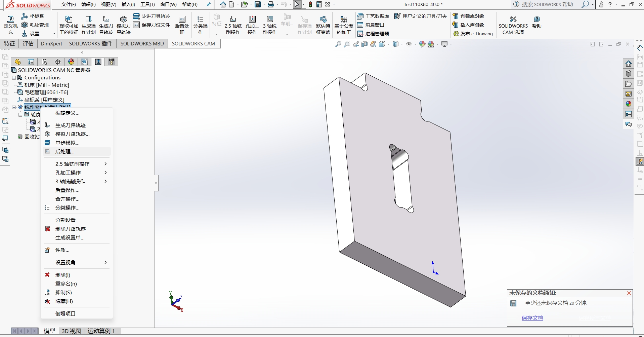Click Generate Toolpath (生成刀具轨迹) in the ribbon

pos(106,25)
